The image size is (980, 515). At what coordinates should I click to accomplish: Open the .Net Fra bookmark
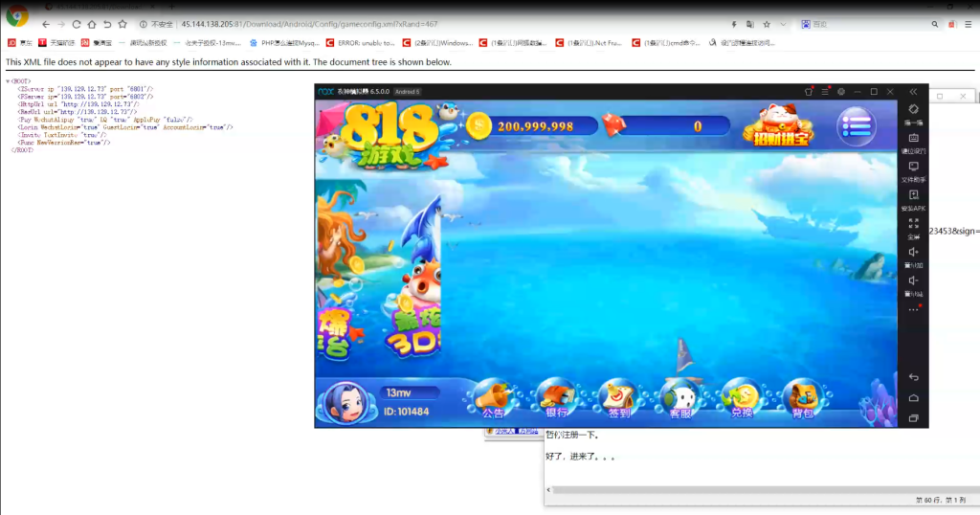(590, 43)
